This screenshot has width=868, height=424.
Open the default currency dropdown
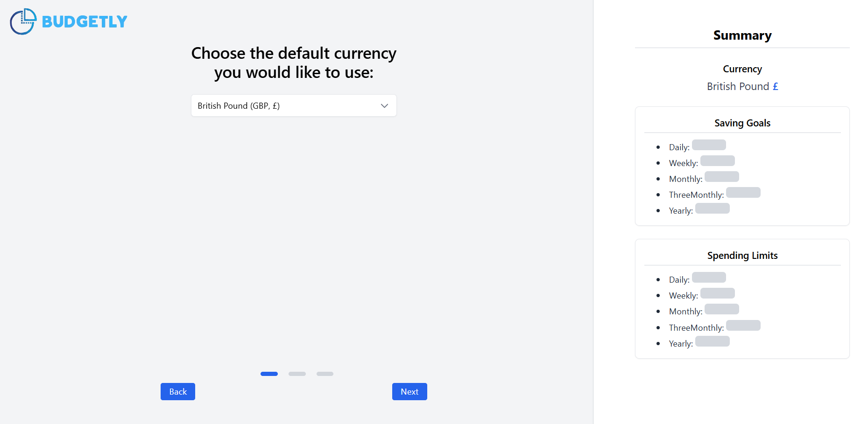coord(294,106)
